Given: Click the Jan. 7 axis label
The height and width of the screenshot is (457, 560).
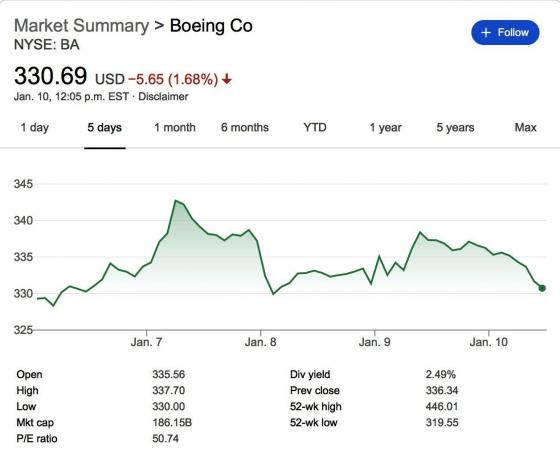Looking at the screenshot, I should (x=146, y=342).
